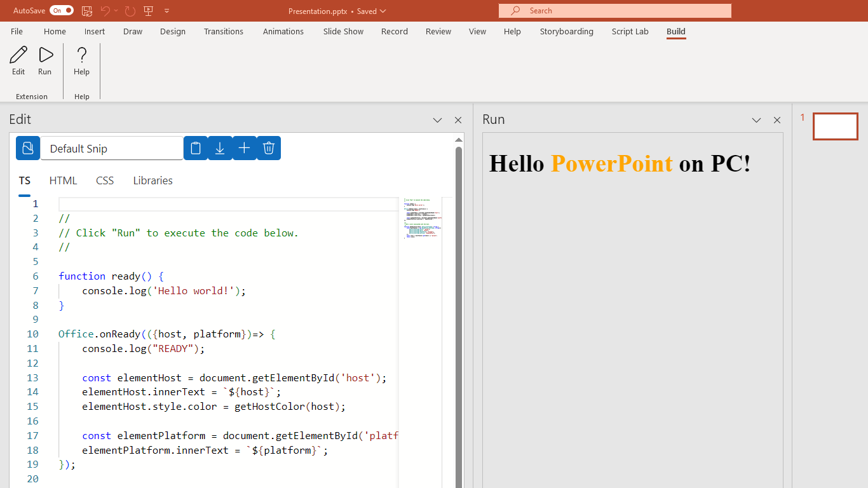
Task: Close the Edit task pane
Action: point(458,120)
